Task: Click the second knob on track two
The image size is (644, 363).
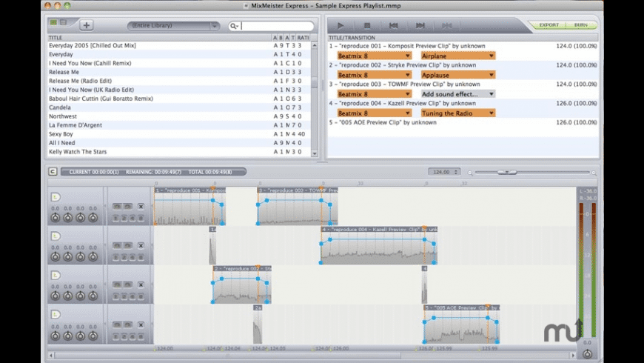Action: click(x=68, y=256)
